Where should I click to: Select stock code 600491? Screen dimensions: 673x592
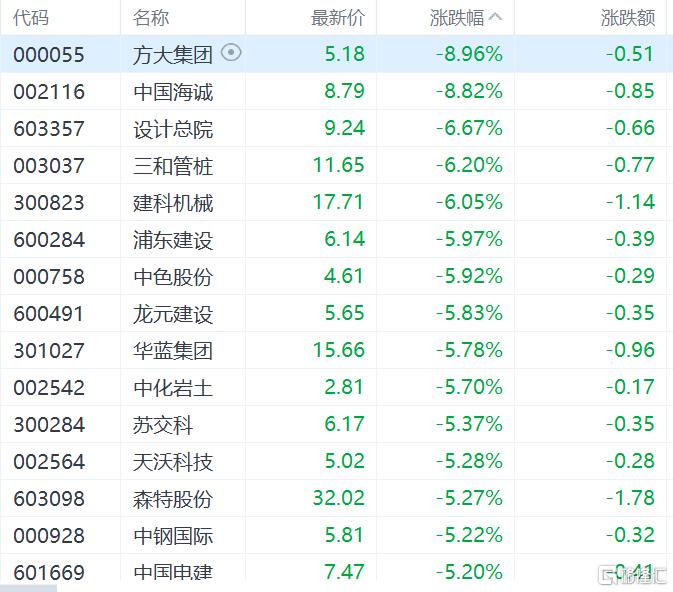coord(49,313)
